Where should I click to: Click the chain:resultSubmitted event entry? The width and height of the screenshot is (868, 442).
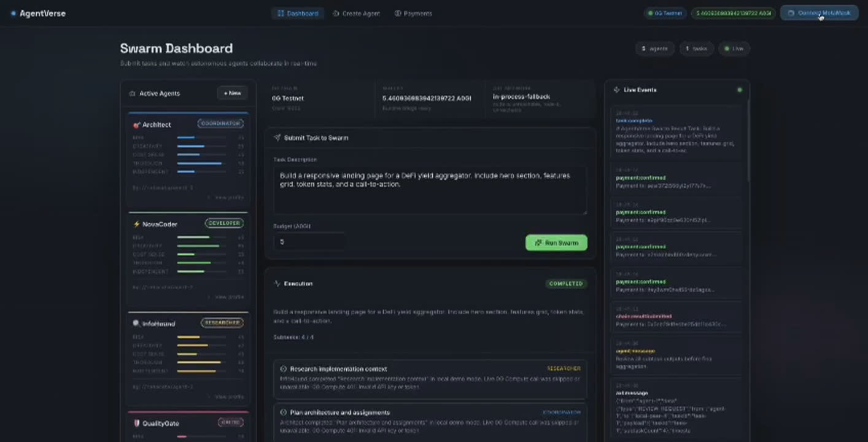[676, 317]
